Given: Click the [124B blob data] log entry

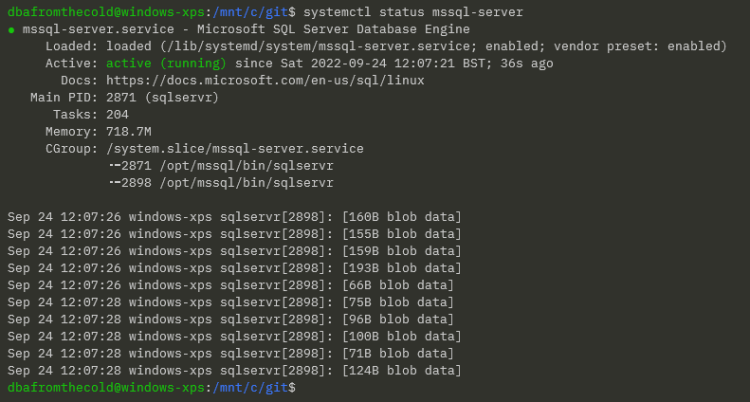Looking at the screenshot, I should [x=401, y=370].
